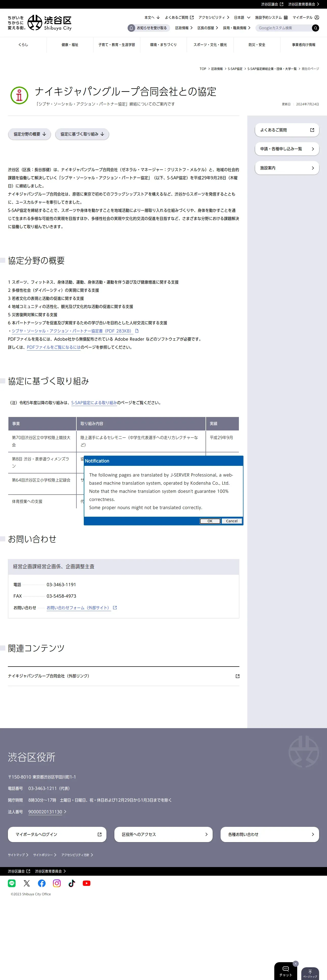This screenshot has width=327, height=980.
Task: Click external link icon beside お問い合わせフォーム
Action: 115,608
